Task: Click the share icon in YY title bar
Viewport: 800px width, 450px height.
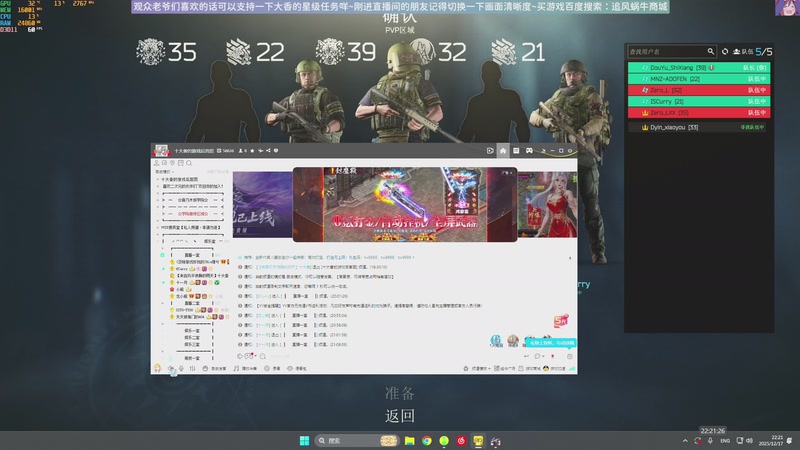Action: 268,151
